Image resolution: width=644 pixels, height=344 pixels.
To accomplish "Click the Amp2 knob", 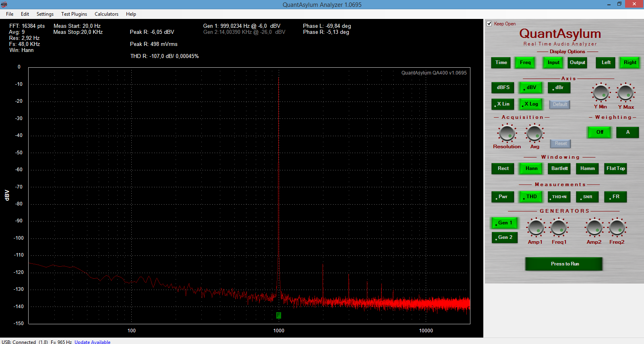I will [594, 228].
